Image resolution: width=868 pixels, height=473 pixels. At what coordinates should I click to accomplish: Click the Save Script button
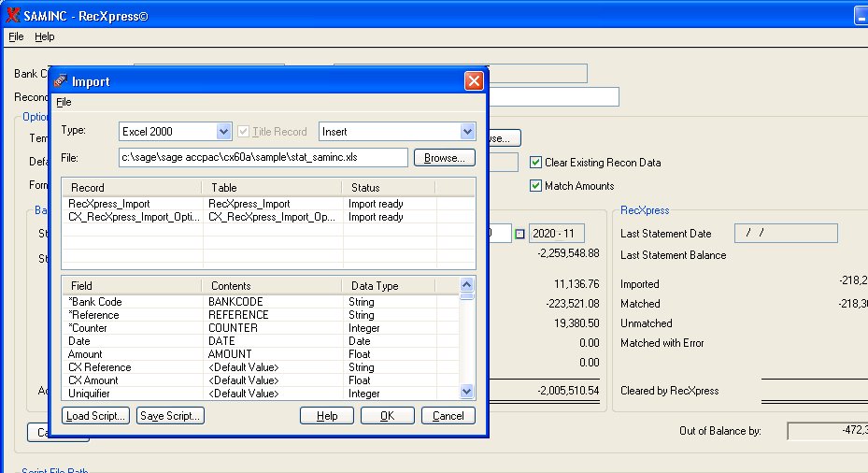(x=170, y=416)
